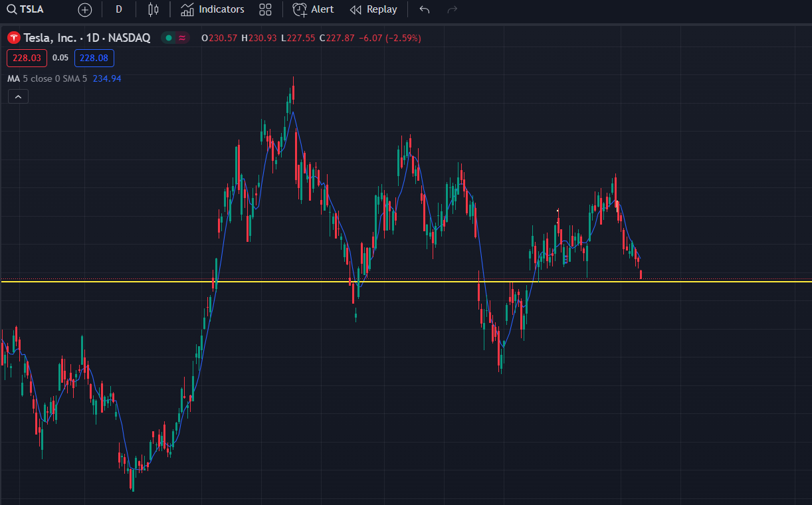Open the indicator templates grid icon
This screenshot has height=505, width=812.
tap(265, 9)
